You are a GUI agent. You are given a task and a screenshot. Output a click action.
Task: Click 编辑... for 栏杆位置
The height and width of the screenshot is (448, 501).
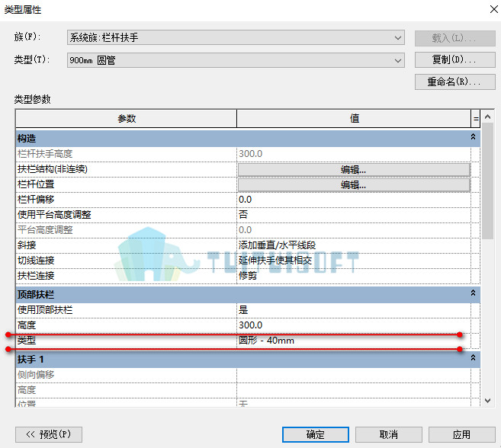(354, 185)
